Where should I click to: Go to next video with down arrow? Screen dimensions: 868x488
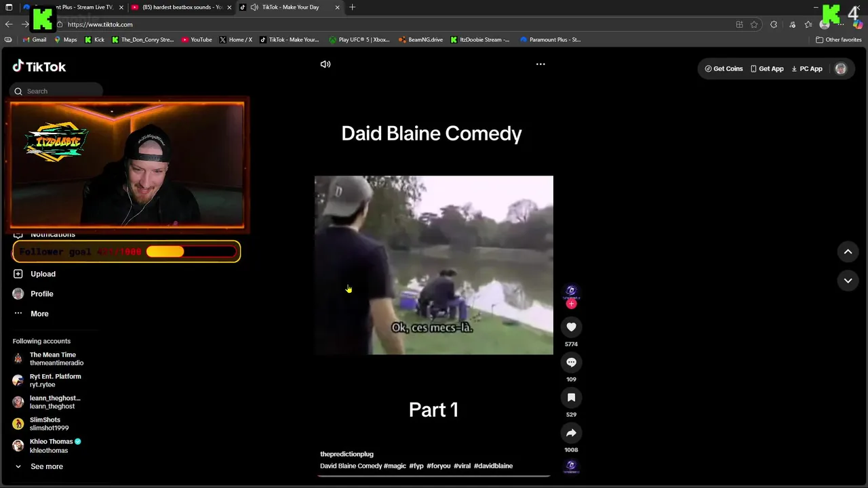848,280
